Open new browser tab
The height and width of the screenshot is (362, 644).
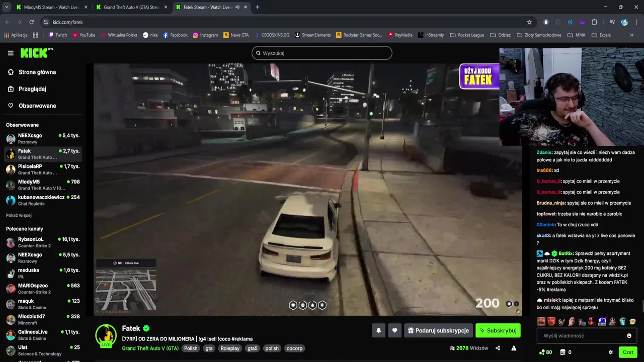click(x=258, y=7)
